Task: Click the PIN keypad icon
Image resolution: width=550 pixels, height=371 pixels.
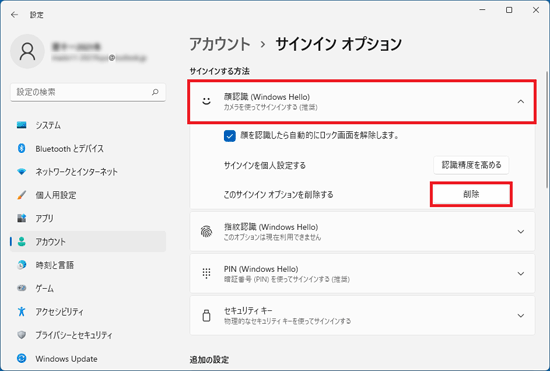Action: 207,273
